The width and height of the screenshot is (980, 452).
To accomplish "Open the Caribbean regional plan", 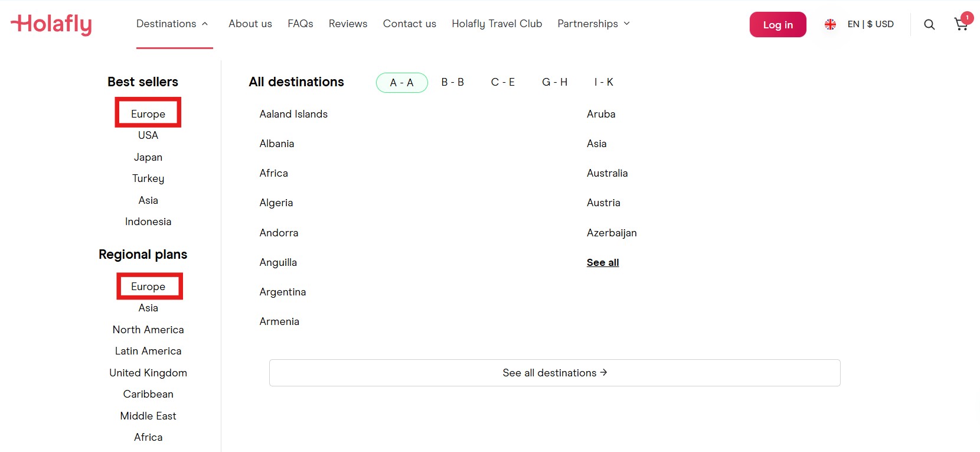I will (148, 394).
